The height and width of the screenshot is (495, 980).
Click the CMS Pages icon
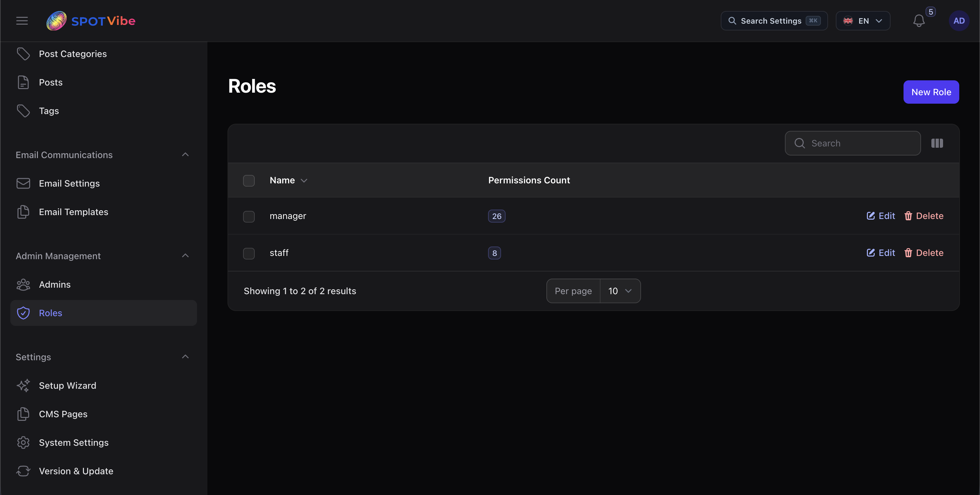tap(23, 414)
